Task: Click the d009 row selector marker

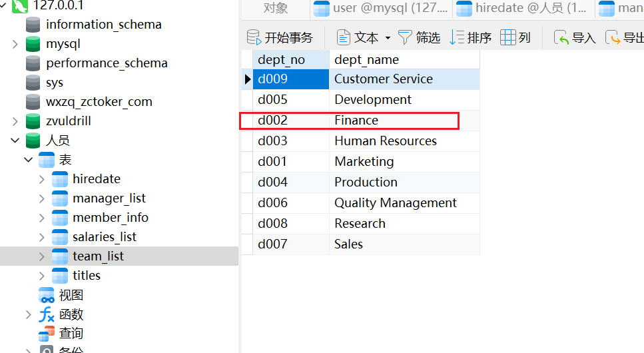Action: 247,79
